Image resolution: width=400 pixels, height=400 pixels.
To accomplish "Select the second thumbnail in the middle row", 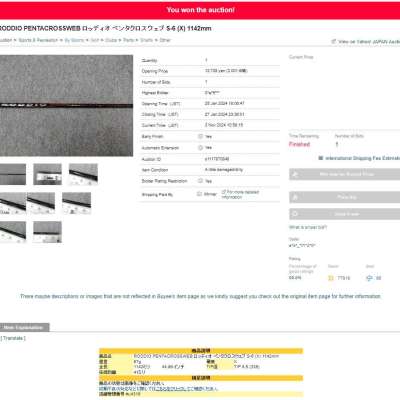I will (x=41, y=203).
